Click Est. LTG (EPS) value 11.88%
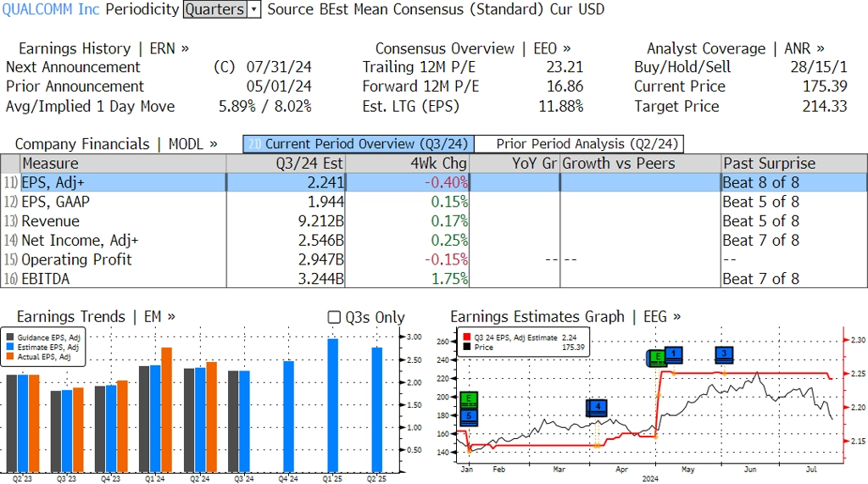The height and width of the screenshot is (484, 868). [561, 106]
